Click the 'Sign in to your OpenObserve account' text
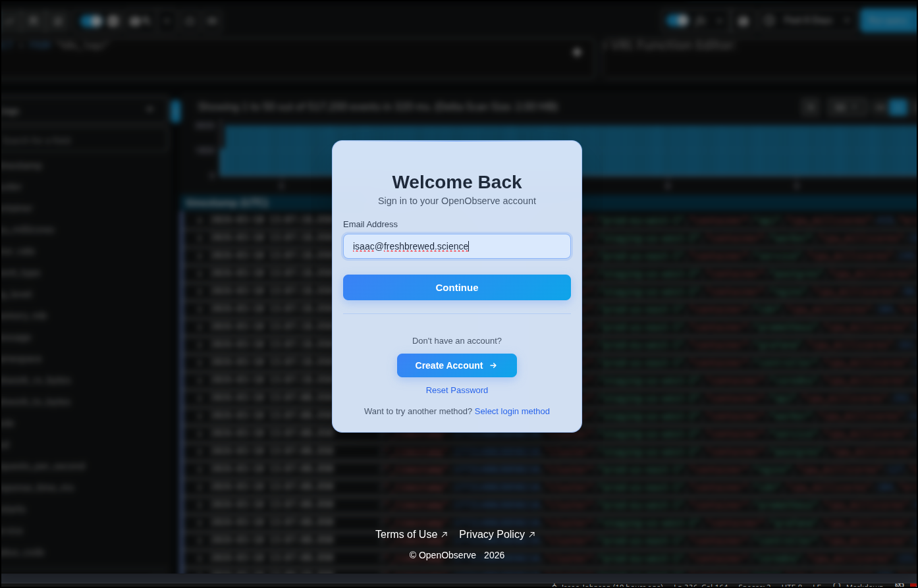This screenshot has height=588, width=918. pyautogui.click(x=457, y=201)
